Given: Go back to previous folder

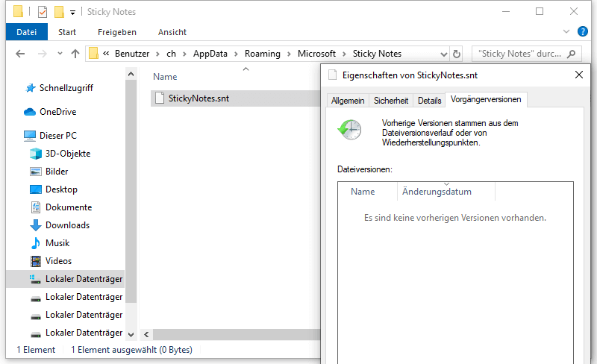Looking at the screenshot, I should [x=20, y=54].
